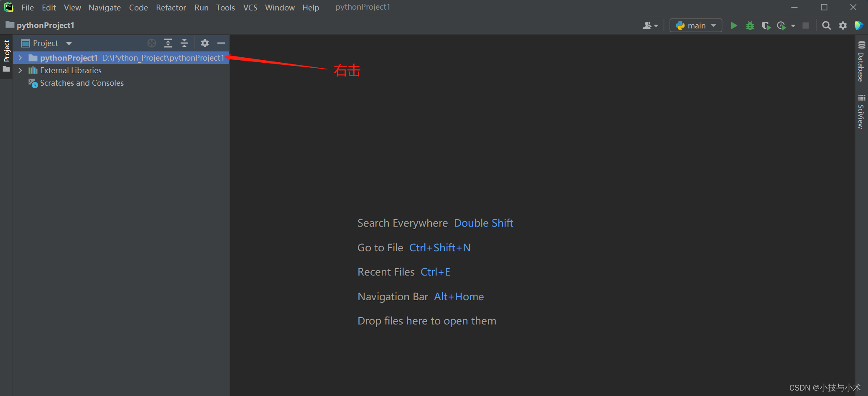Open the Database side tab

tap(861, 62)
